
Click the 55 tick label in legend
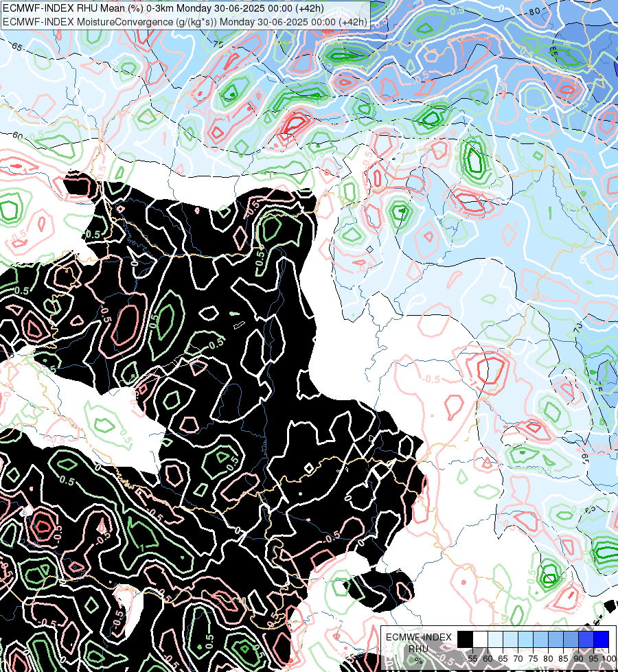[472, 659]
